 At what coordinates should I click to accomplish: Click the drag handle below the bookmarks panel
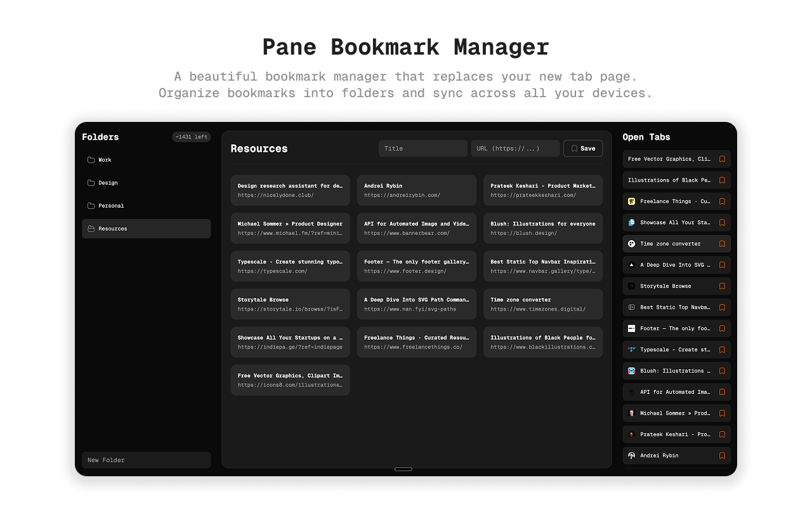pyautogui.click(x=403, y=469)
